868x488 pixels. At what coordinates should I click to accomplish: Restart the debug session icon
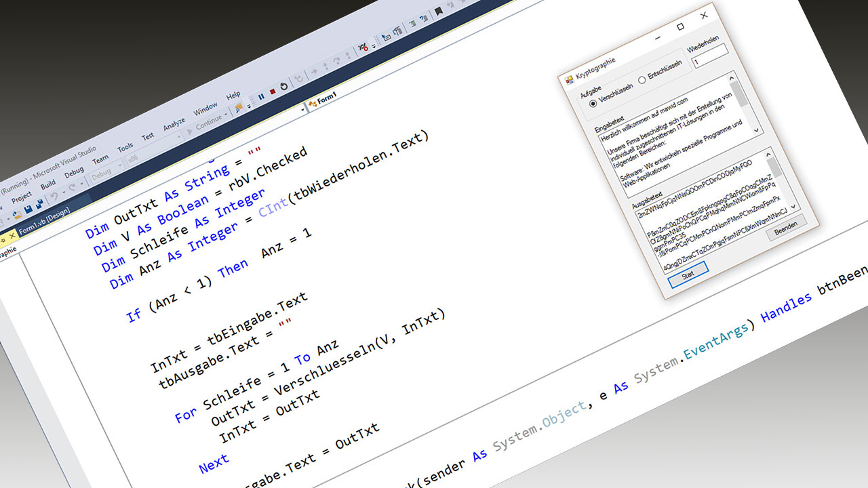284,87
